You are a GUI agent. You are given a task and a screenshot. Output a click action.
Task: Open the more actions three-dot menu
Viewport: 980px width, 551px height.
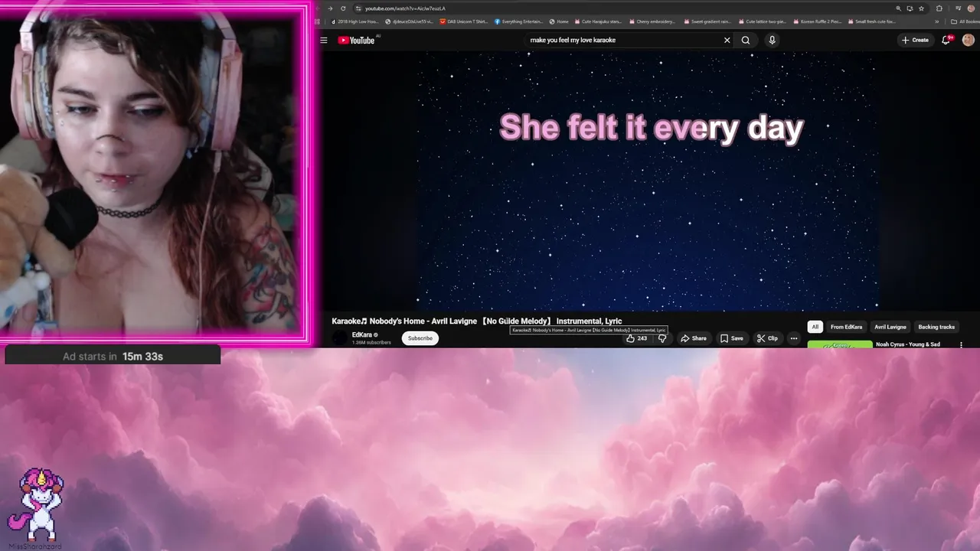[794, 338]
